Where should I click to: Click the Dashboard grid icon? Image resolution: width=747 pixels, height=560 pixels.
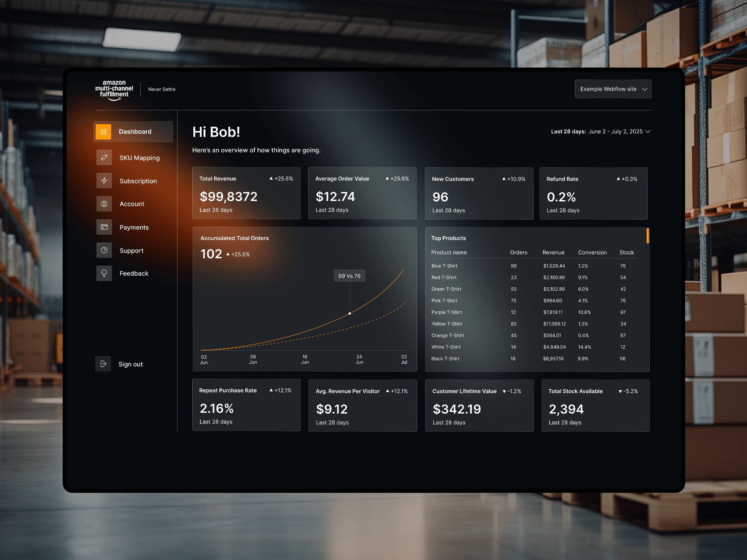coord(103,132)
